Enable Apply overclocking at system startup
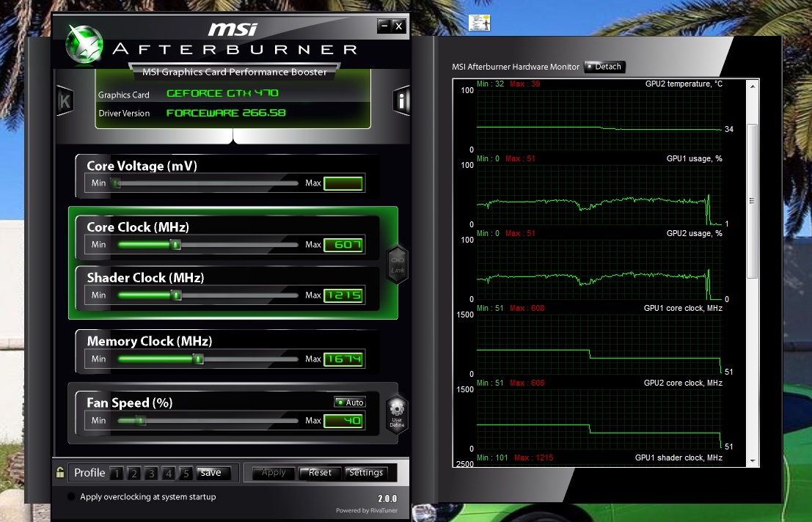The width and height of the screenshot is (812, 522). [71, 496]
